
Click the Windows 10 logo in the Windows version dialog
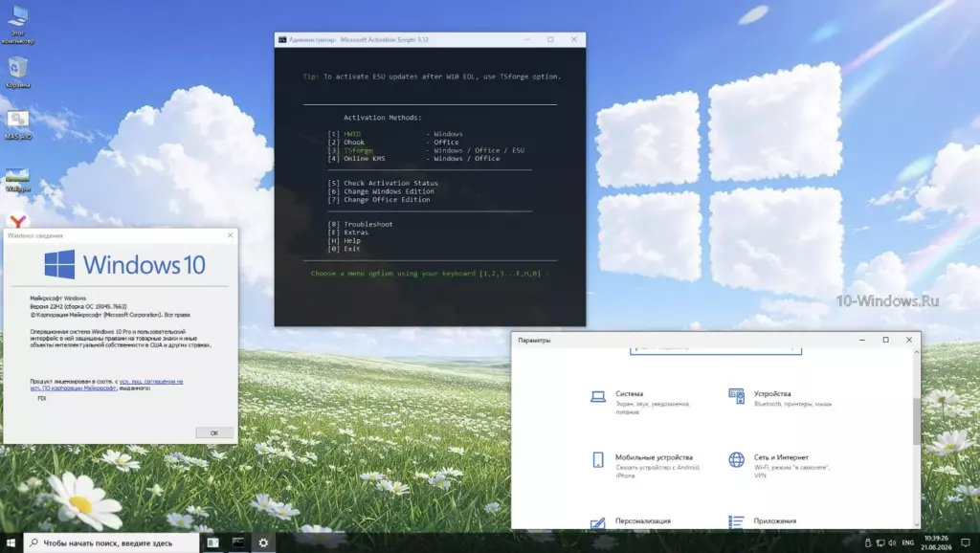124,264
